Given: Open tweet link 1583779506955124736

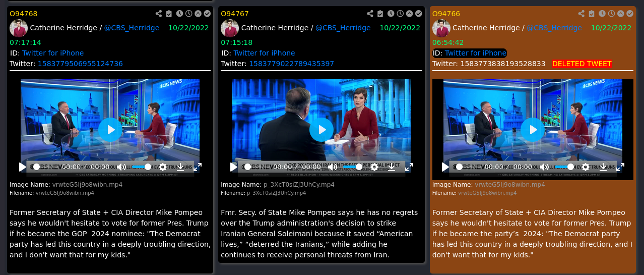Looking at the screenshot, I should pos(80,64).
